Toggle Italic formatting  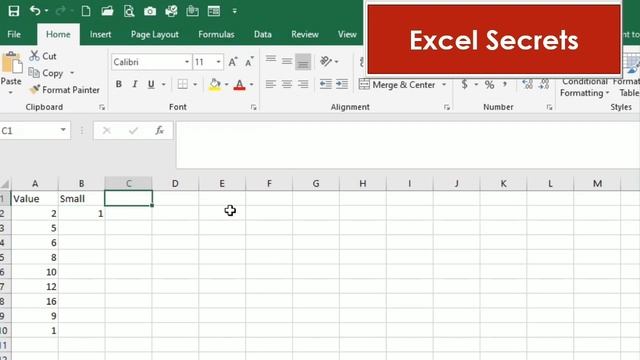(135, 84)
